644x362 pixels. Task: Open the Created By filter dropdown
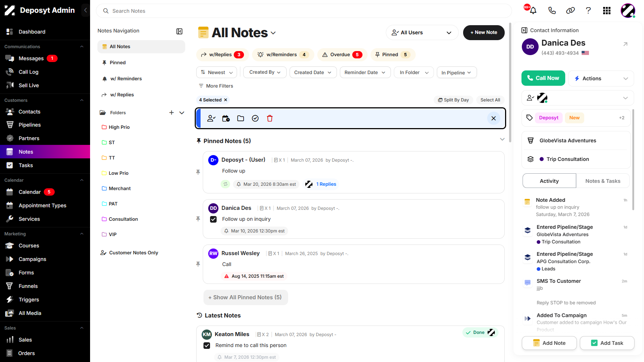tap(265, 72)
